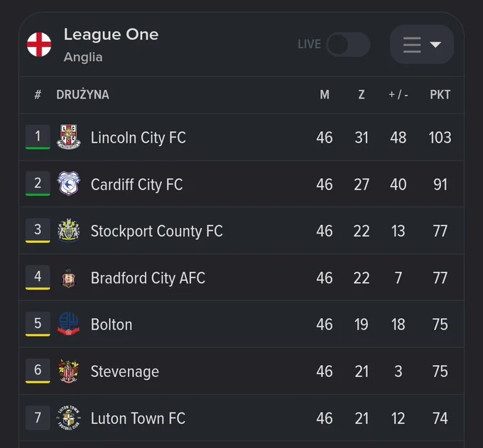Open the Stockport County FC team name
The image size is (483, 448).
tap(156, 231)
